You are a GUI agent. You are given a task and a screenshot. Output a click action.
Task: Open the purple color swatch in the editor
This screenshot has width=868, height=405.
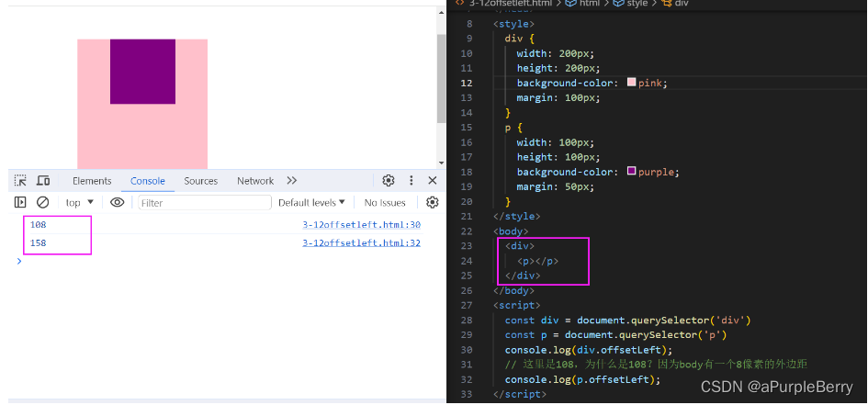pyautogui.click(x=631, y=171)
